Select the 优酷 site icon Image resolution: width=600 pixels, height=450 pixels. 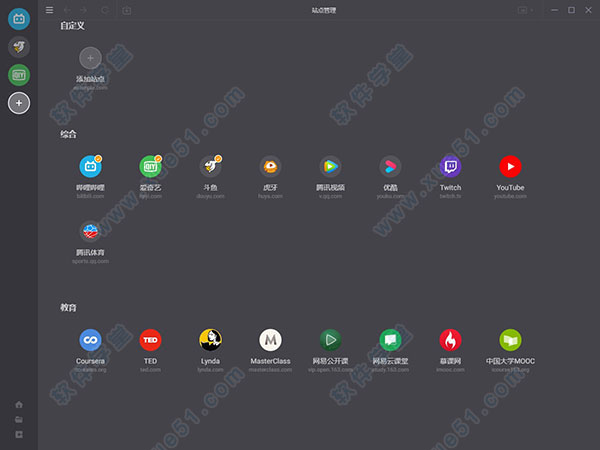pos(390,166)
